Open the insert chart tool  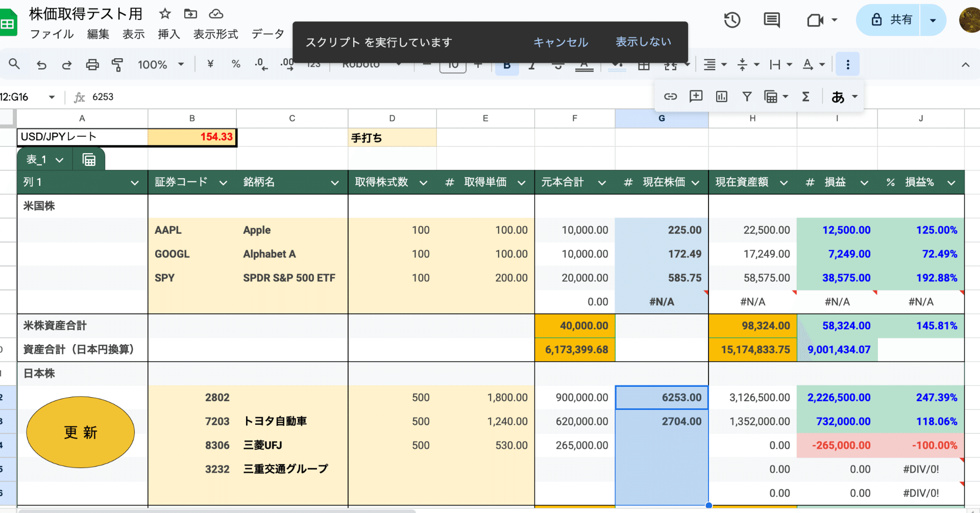[x=721, y=96]
